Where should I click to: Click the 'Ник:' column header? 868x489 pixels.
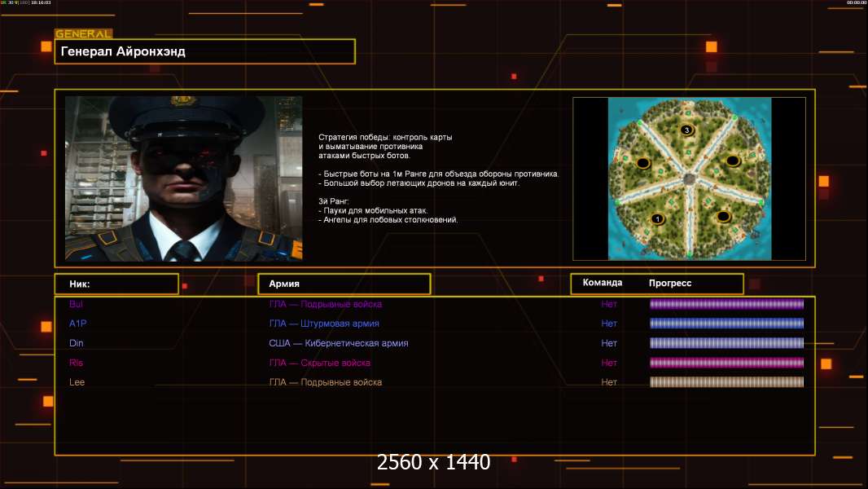pyautogui.click(x=116, y=284)
